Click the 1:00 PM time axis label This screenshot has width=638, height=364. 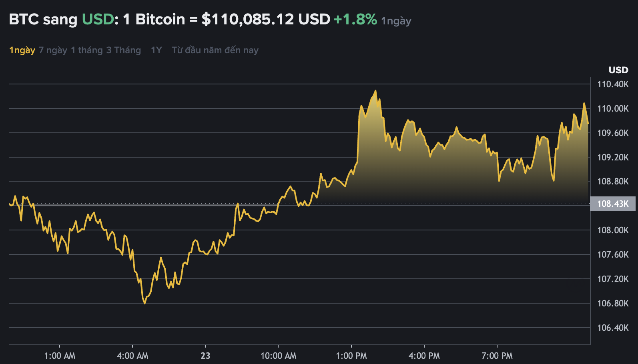(351, 356)
